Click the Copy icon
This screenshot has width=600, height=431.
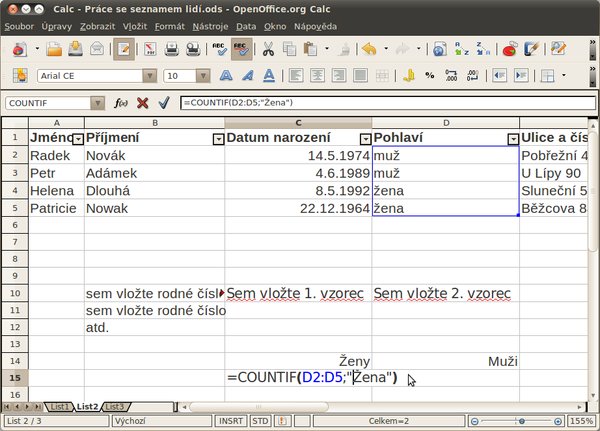click(289, 49)
